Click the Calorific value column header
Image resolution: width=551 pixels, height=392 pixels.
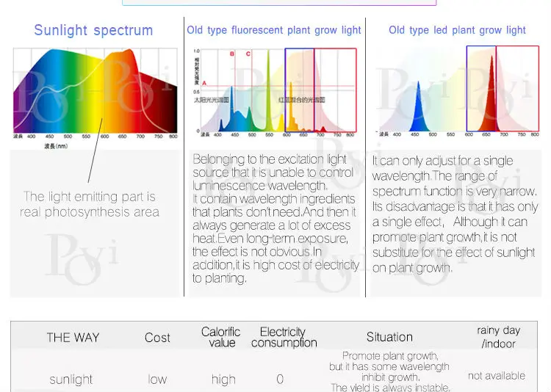[220, 337]
